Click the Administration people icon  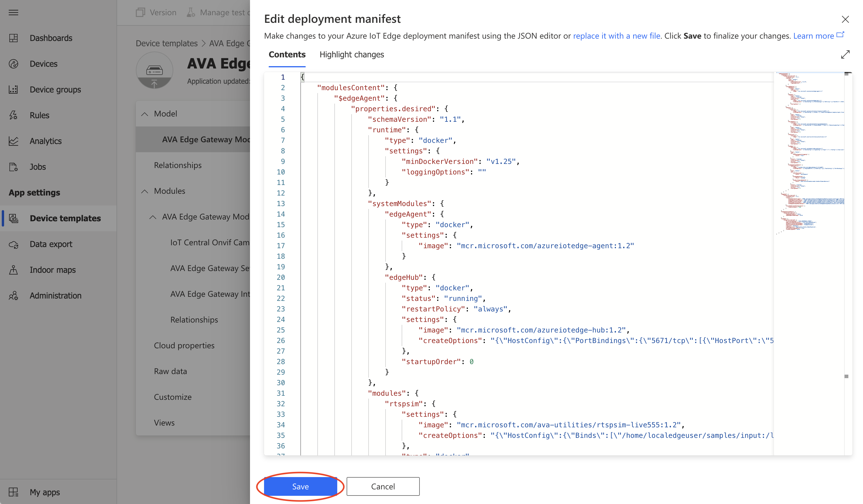pyautogui.click(x=13, y=296)
